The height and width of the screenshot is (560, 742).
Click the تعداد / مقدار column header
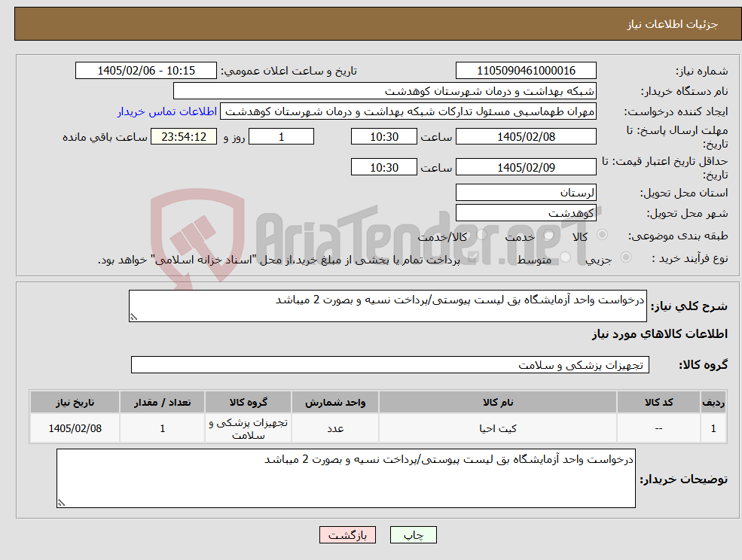[162, 402]
